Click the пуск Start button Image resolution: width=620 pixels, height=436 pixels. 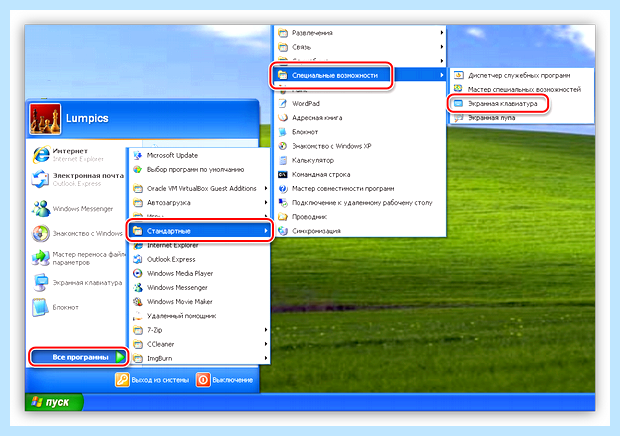(54, 402)
